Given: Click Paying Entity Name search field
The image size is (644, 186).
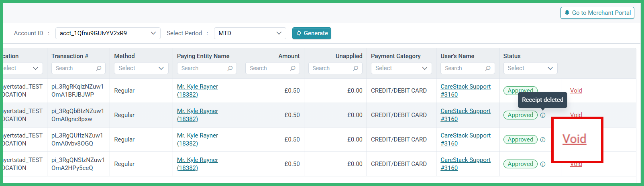Looking at the screenshot, I should click(207, 68).
